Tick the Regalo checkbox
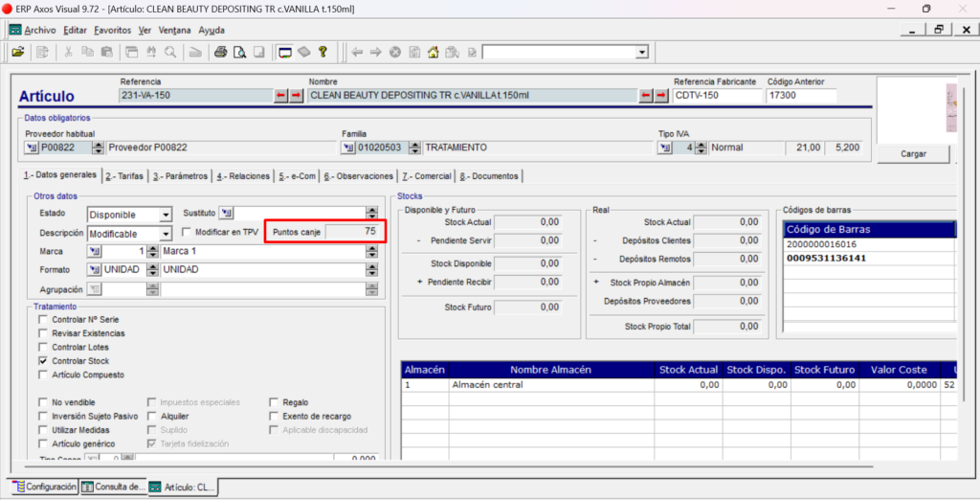This screenshot has height=500, width=980. click(x=274, y=402)
